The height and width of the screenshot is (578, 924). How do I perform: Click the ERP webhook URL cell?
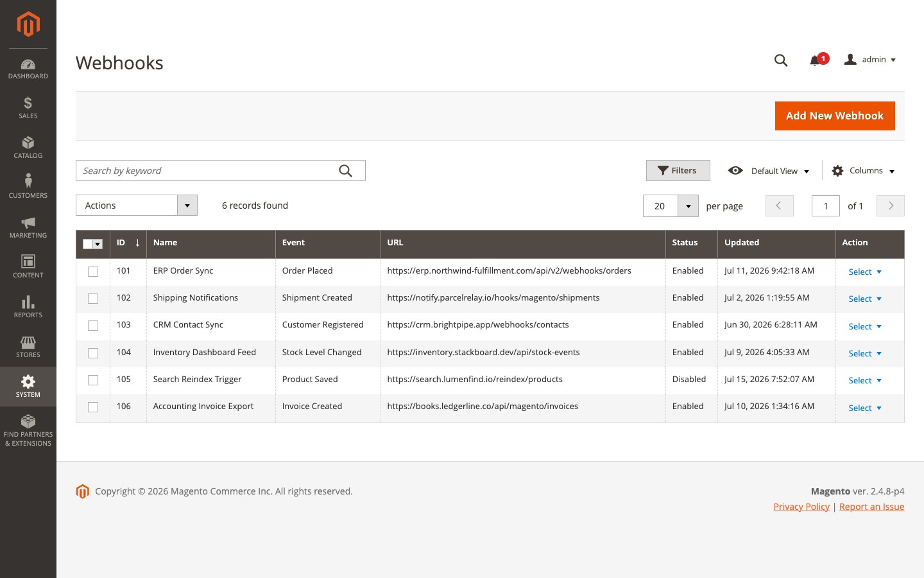[x=523, y=271]
